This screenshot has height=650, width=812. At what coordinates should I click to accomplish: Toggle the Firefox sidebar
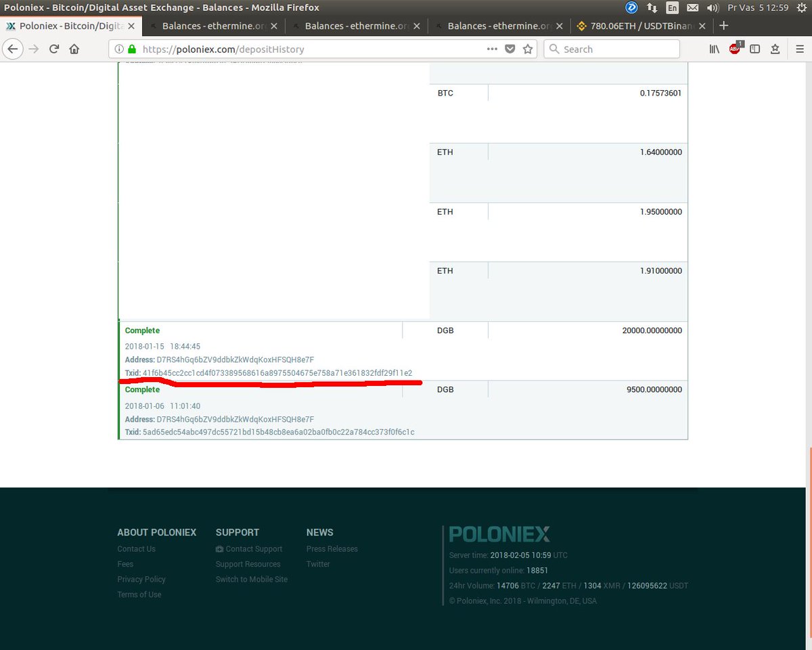(755, 49)
